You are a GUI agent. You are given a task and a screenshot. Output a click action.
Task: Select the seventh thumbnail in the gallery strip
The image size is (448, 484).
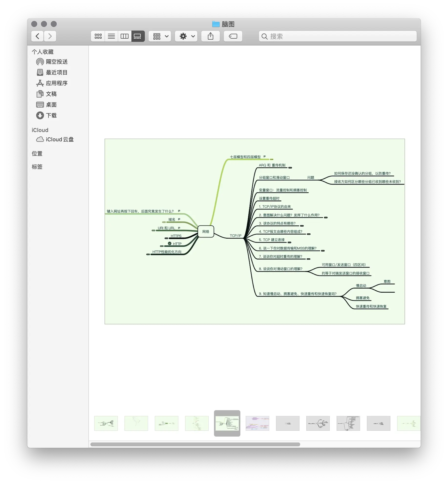click(288, 423)
